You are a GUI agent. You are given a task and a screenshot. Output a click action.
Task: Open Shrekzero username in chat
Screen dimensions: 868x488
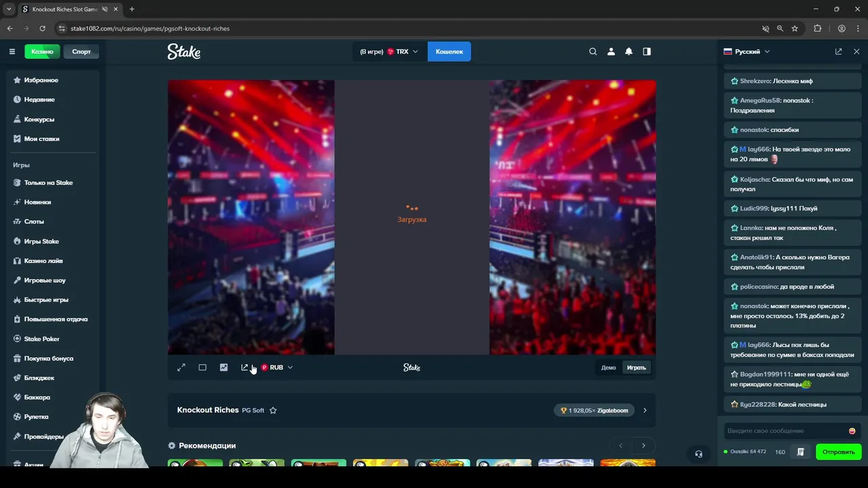coord(755,81)
